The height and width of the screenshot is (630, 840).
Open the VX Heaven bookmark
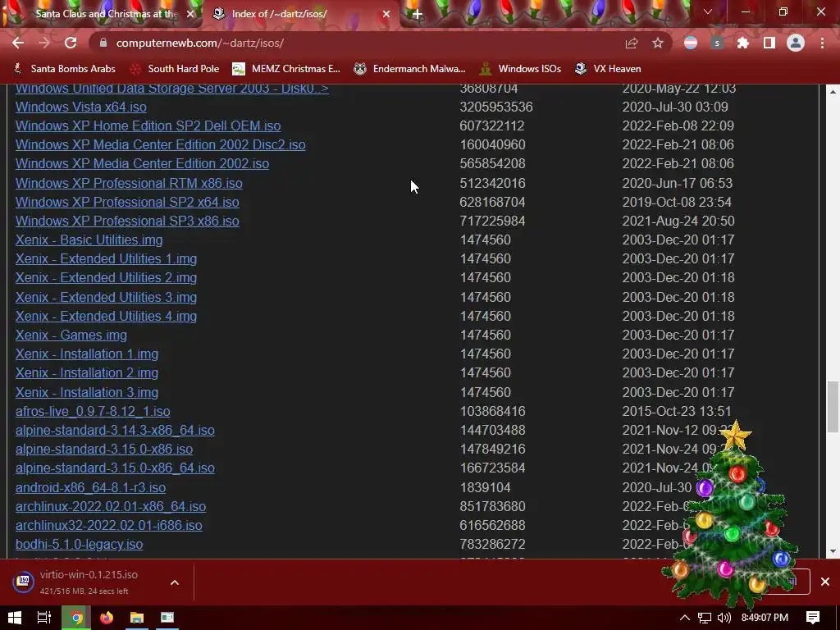pos(608,69)
